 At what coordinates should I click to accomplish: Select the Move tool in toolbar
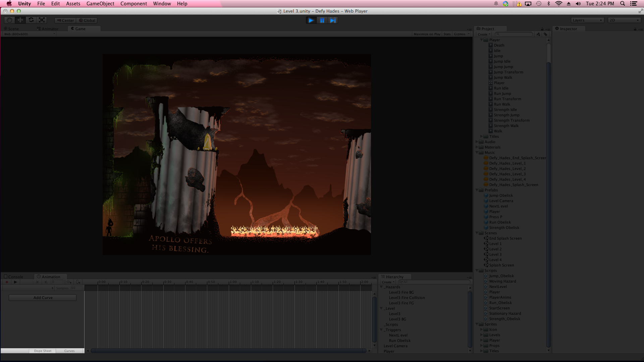20,20
